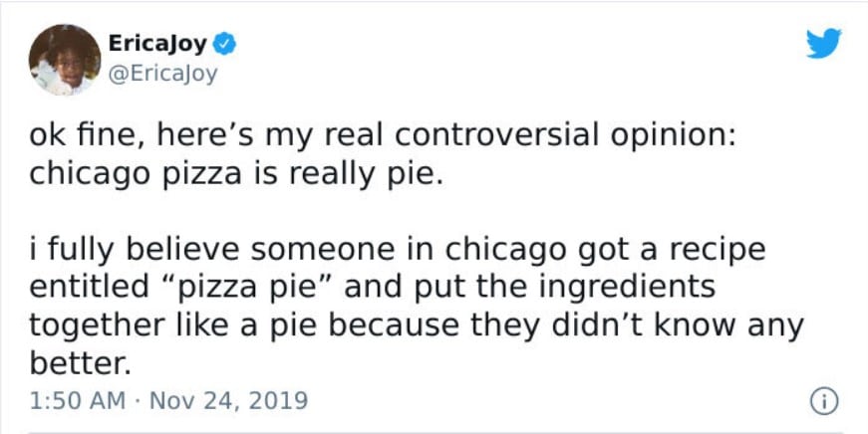Click the word "controversial" in the tweet
The height and width of the screenshot is (434, 868).
pyautogui.click(x=496, y=136)
